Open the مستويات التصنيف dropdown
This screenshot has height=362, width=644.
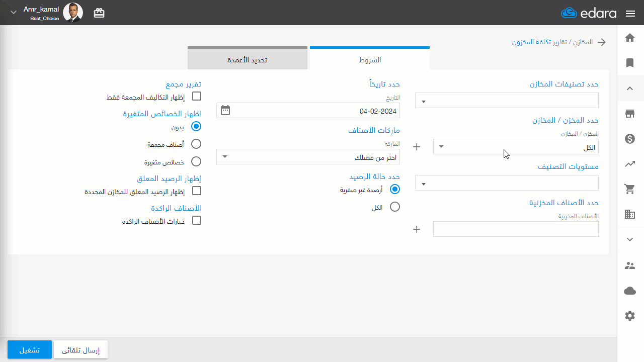point(507,183)
